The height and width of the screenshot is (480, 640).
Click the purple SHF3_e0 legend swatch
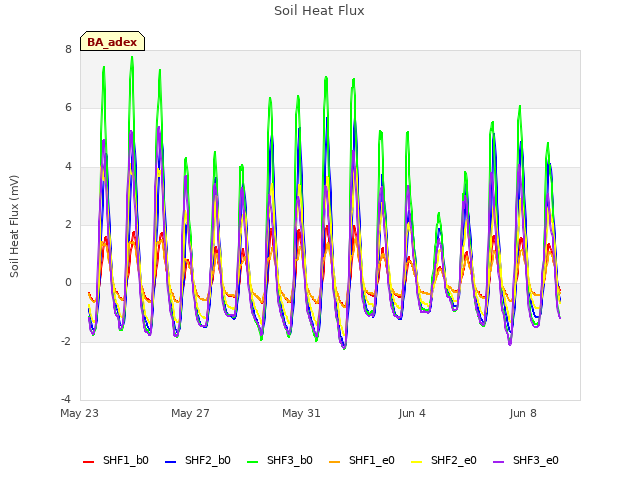click(499, 462)
